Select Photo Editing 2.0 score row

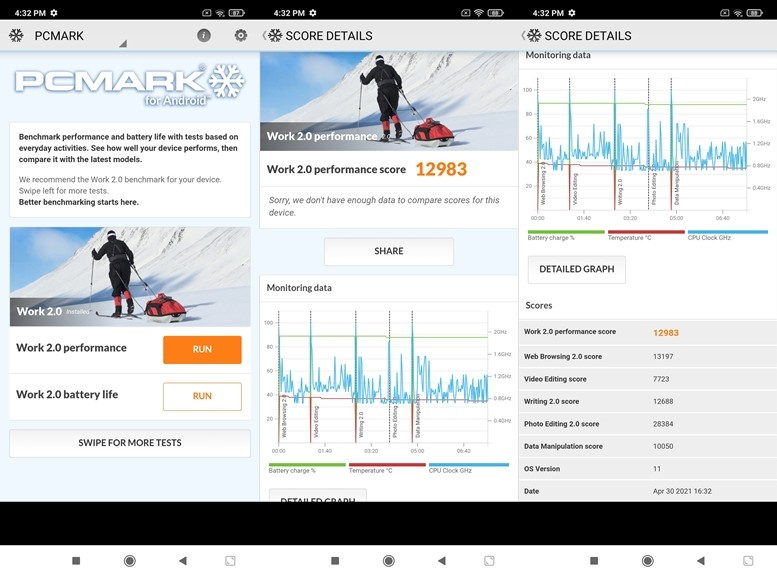(x=648, y=424)
